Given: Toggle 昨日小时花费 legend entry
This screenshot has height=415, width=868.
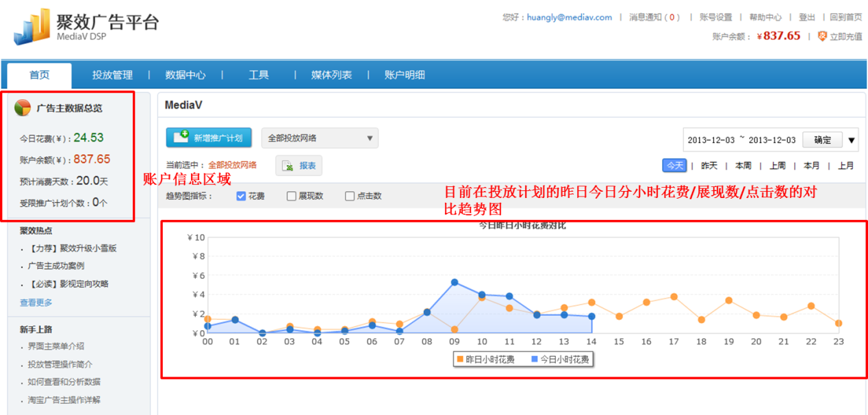Looking at the screenshot, I should (x=485, y=359).
